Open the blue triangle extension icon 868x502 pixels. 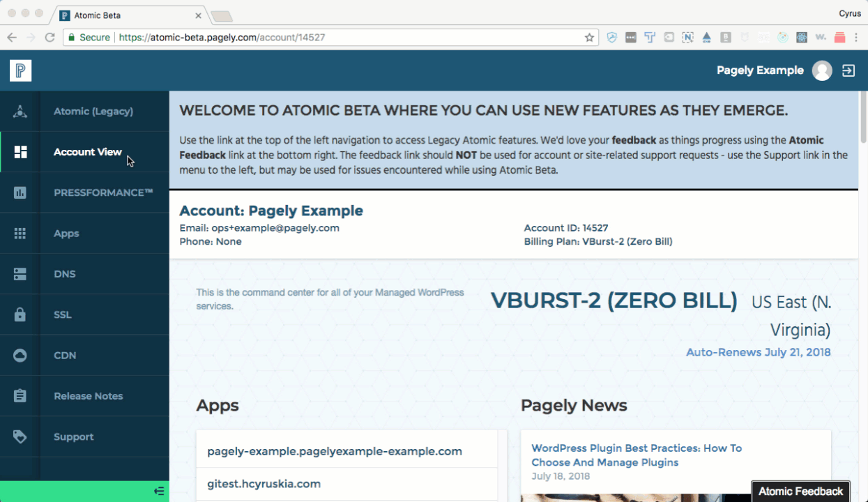tap(707, 38)
